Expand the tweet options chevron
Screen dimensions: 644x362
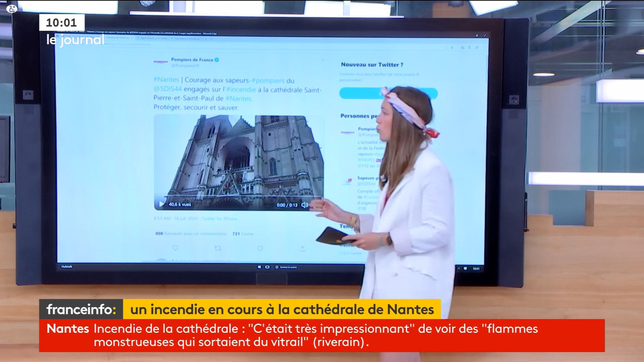[x=323, y=60]
